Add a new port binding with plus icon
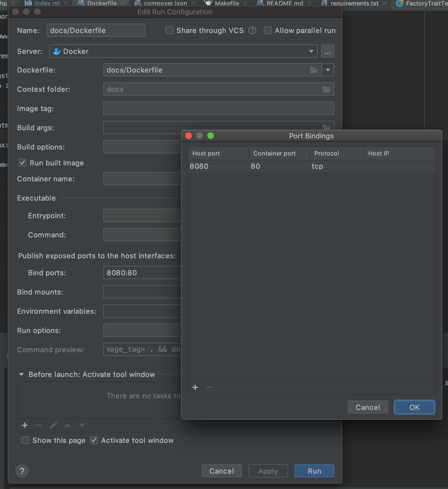The height and width of the screenshot is (489, 448). (x=195, y=387)
